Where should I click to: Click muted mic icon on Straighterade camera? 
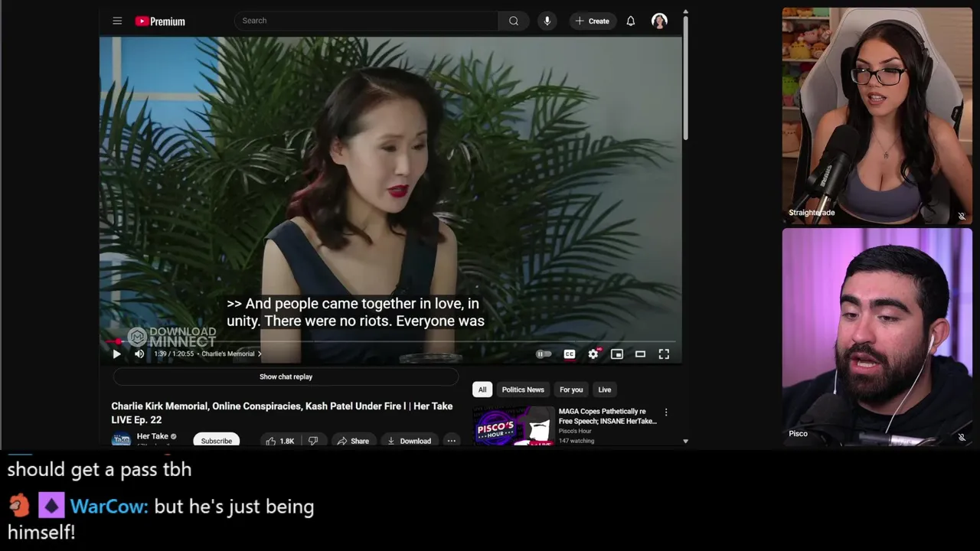(x=962, y=217)
